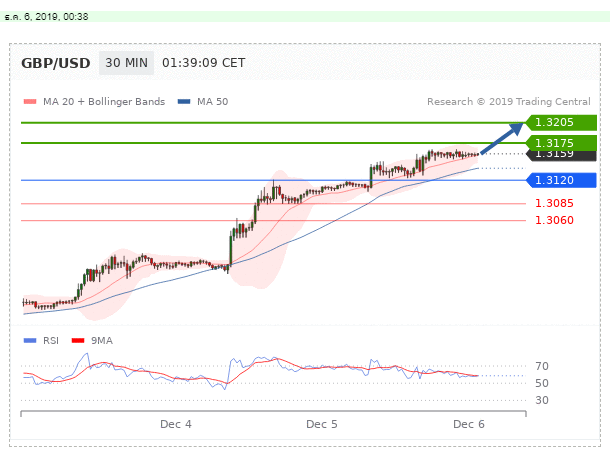Select the Dec 4 date marker

(x=175, y=424)
